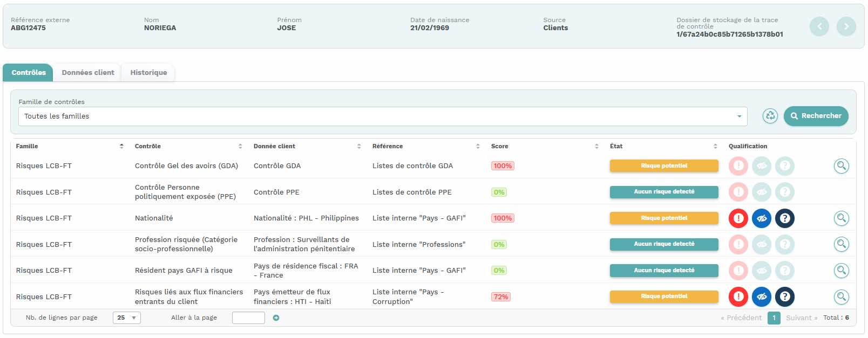Click Risque potentiel badge on Contrôle GDA row
This screenshot has height=338, width=868.
point(664,166)
